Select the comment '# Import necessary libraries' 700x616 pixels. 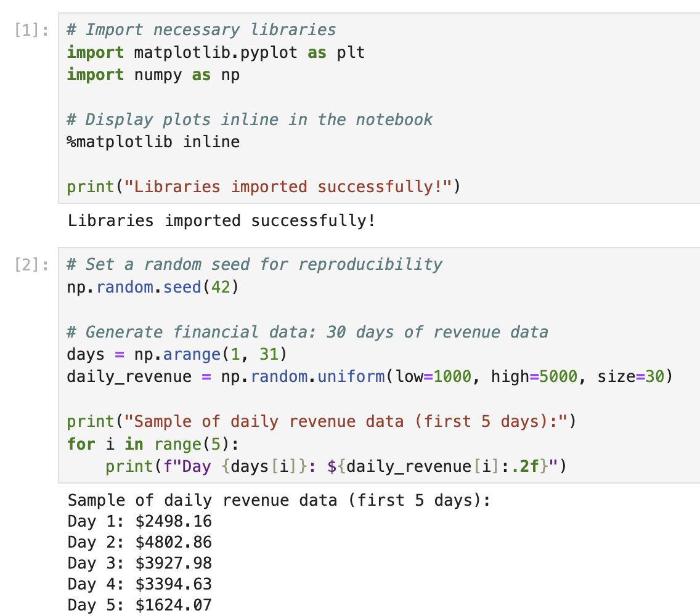[x=201, y=29]
